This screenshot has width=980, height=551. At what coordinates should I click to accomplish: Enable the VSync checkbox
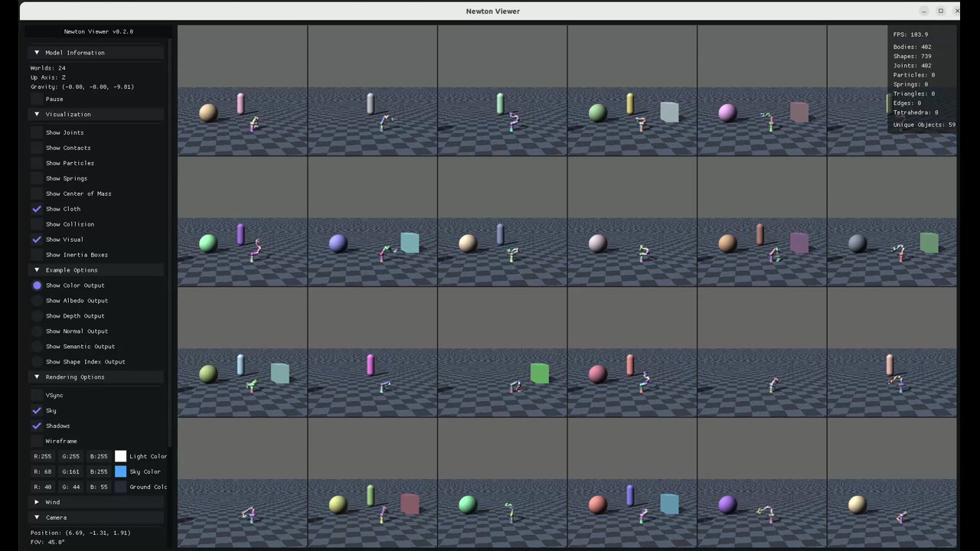(37, 396)
